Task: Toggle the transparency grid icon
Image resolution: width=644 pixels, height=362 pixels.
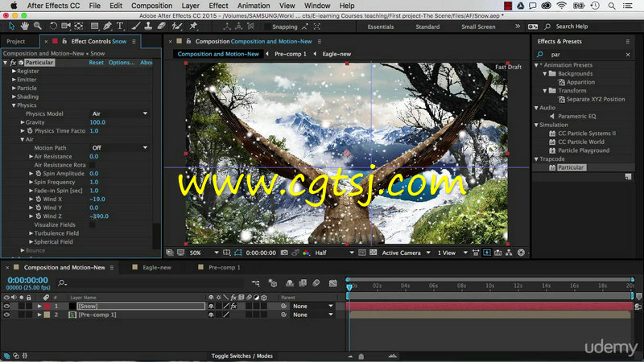Action: pyautogui.click(x=373, y=253)
